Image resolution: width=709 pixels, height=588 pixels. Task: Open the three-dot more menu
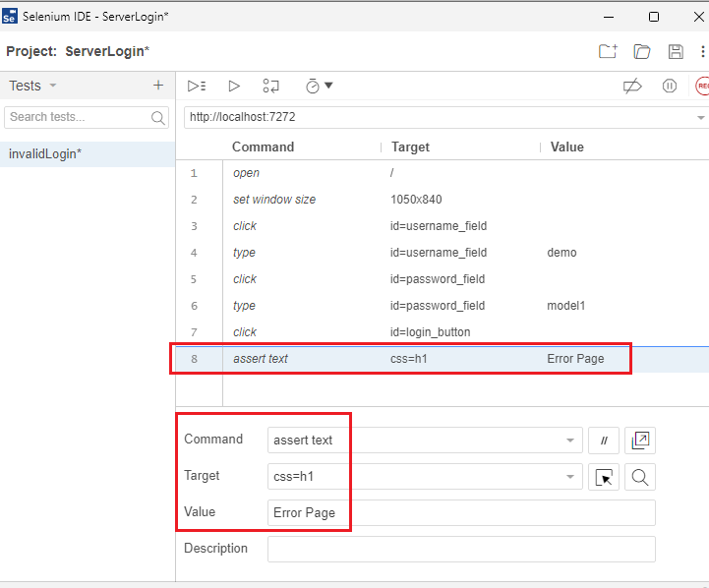(x=702, y=51)
